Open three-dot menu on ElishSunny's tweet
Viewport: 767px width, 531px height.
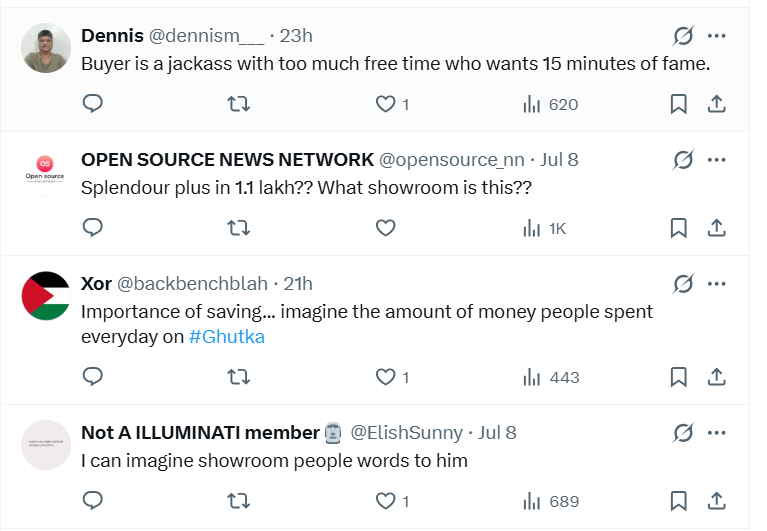tap(717, 433)
